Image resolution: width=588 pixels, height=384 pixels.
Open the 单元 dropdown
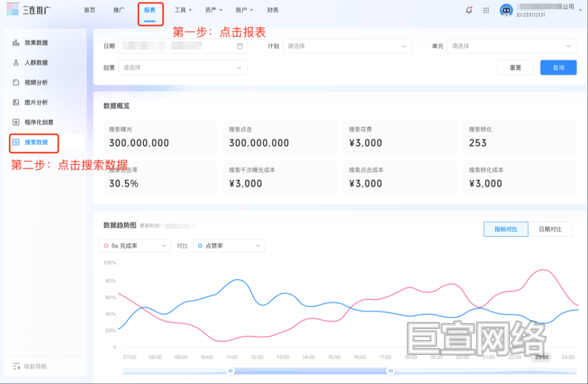[512, 46]
